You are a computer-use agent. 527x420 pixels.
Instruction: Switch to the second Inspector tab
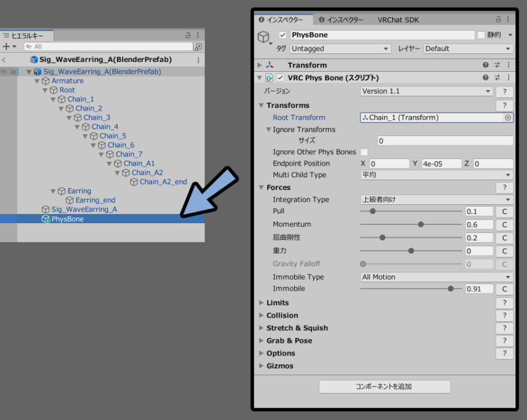(341, 20)
